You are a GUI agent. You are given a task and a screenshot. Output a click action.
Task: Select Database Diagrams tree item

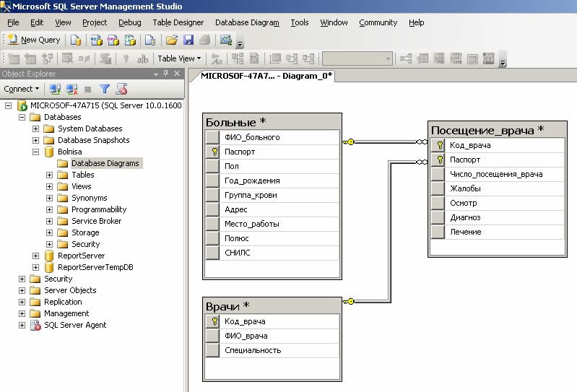click(x=105, y=163)
